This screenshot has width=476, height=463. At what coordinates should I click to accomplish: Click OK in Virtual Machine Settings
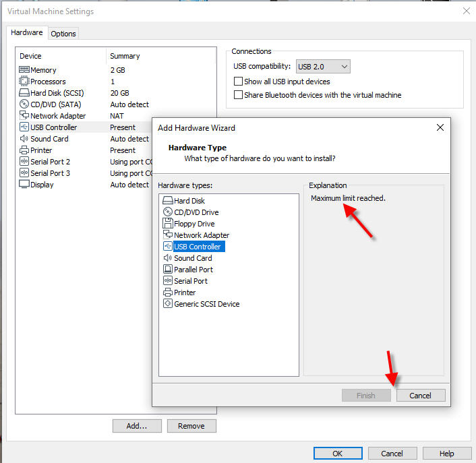pos(338,454)
